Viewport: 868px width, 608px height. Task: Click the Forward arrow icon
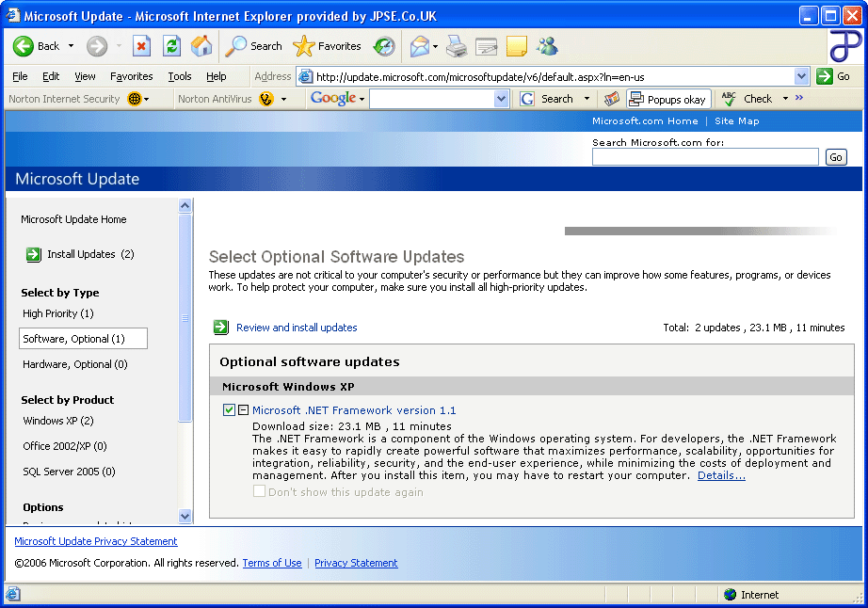tap(97, 46)
